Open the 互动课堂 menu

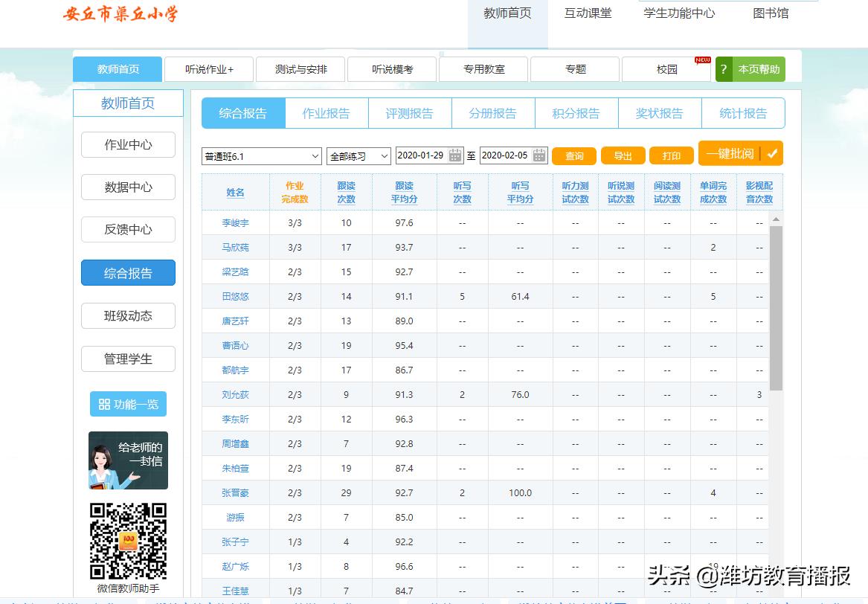(588, 13)
